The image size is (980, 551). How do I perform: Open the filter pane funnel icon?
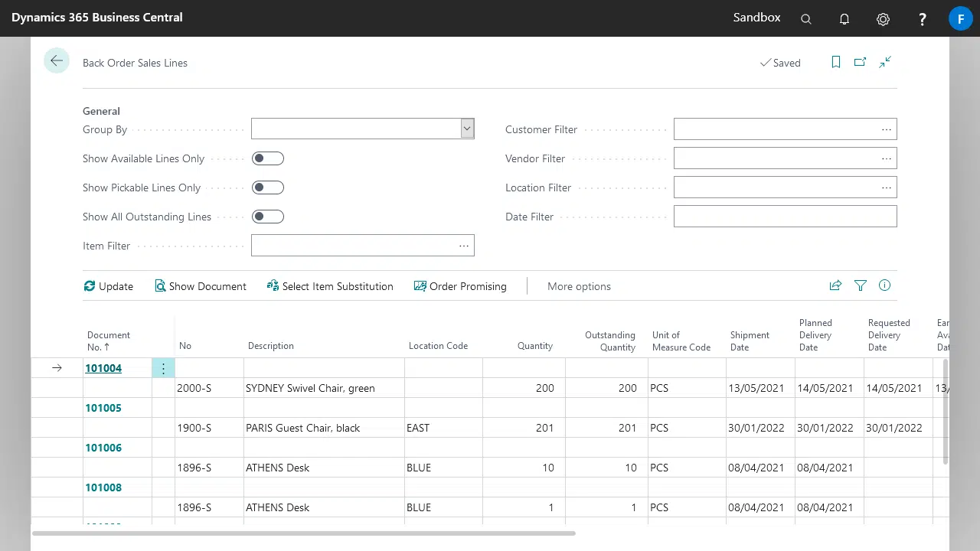[x=861, y=285]
